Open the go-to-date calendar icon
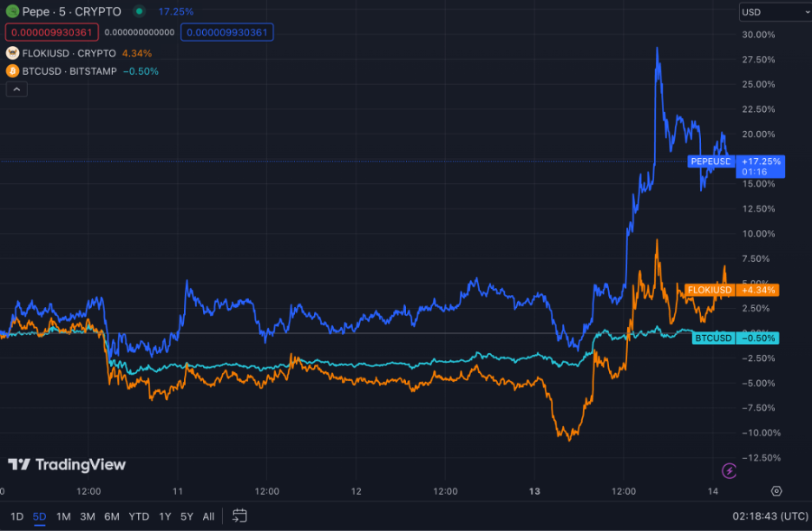 click(x=239, y=516)
